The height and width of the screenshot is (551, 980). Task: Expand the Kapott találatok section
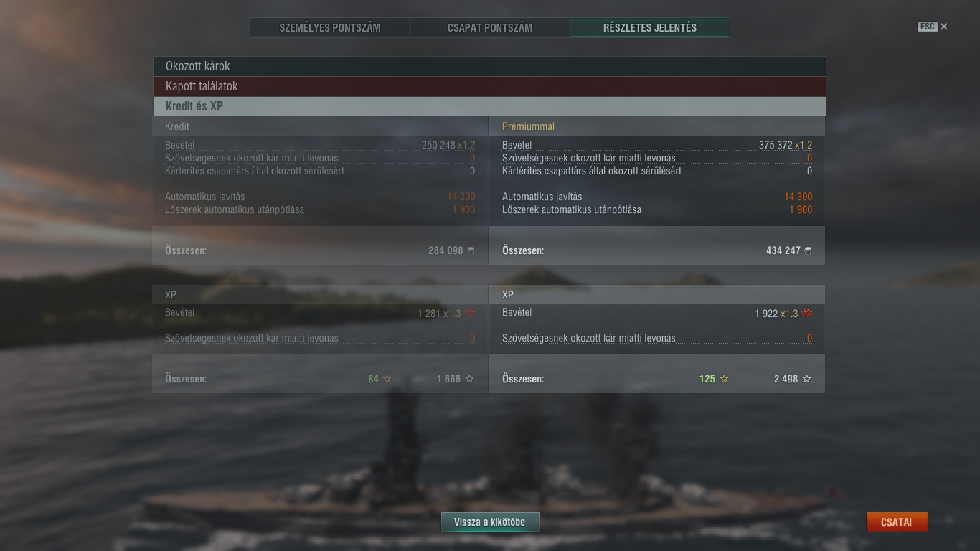point(489,86)
